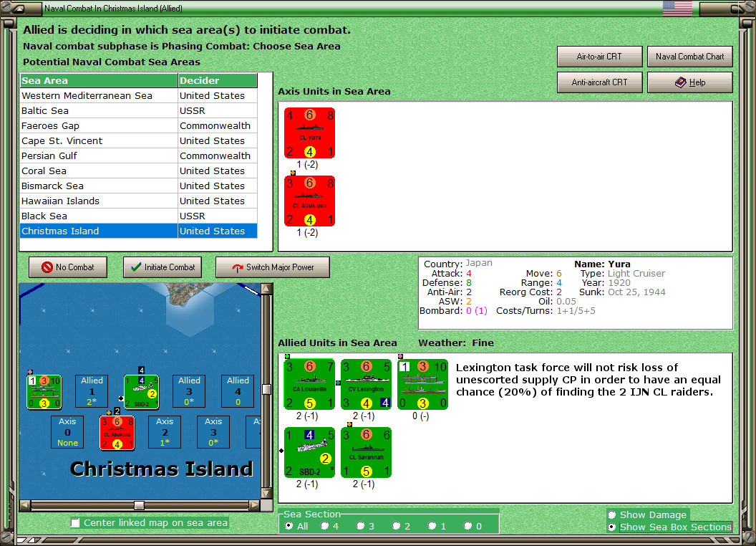This screenshot has width=756, height=546.
Task: Select the convoy counter in Allied Units panel
Action: [x=423, y=384]
